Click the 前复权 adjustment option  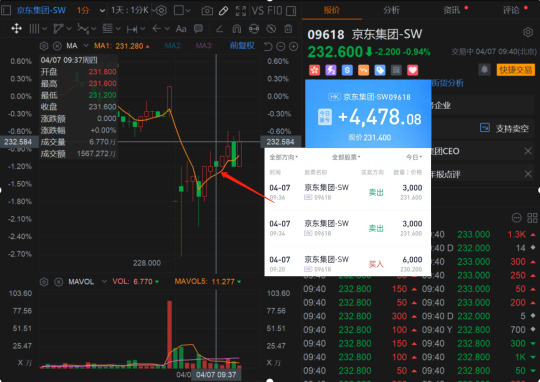tap(242, 45)
